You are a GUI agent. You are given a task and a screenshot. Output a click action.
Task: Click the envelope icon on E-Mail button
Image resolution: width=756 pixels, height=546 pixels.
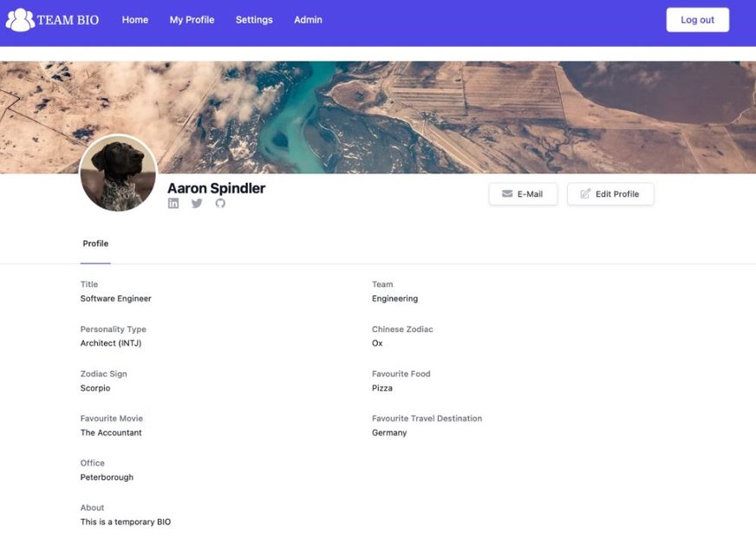coord(507,193)
